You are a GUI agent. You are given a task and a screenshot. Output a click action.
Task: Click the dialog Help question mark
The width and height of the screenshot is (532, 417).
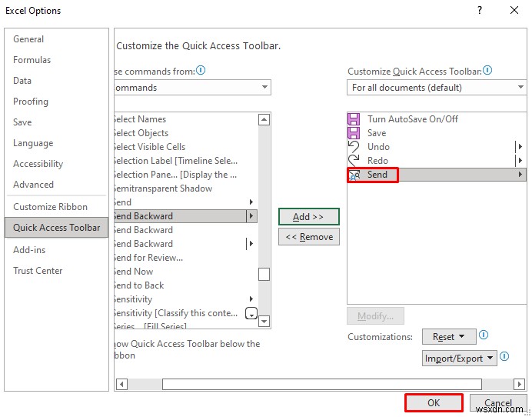tap(480, 11)
